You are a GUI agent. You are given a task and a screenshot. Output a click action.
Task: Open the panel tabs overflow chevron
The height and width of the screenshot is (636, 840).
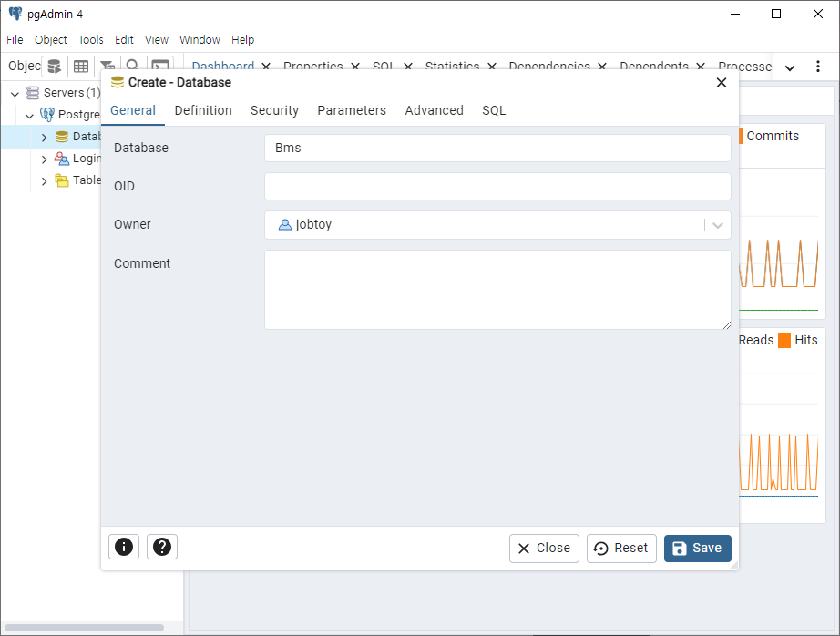(790, 67)
